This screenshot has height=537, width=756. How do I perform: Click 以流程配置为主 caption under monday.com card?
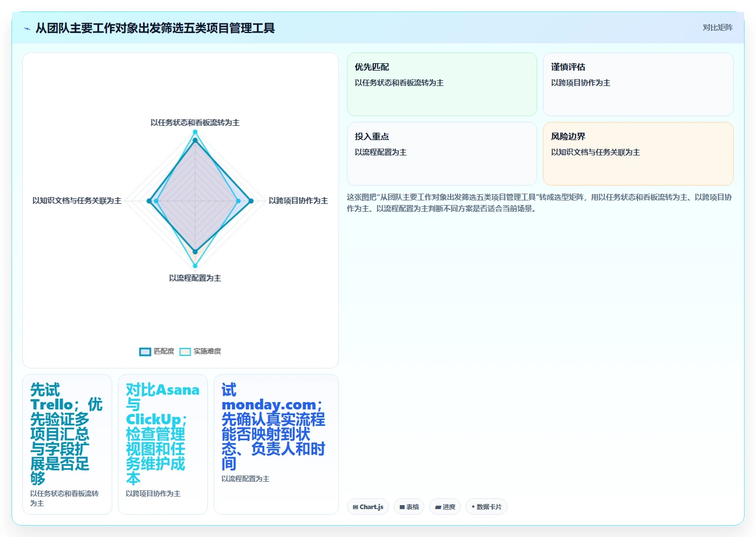[246, 479]
